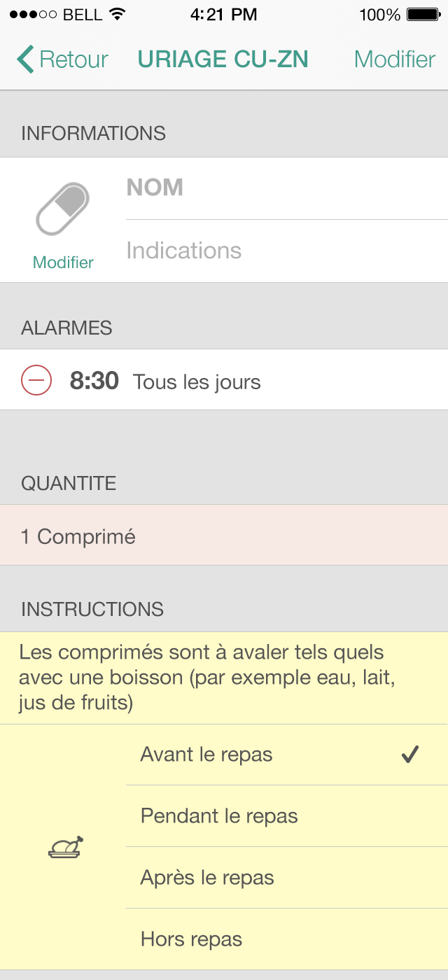Tap the URIAGE CU-ZN title
448x980 pixels.
pyautogui.click(x=223, y=59)
